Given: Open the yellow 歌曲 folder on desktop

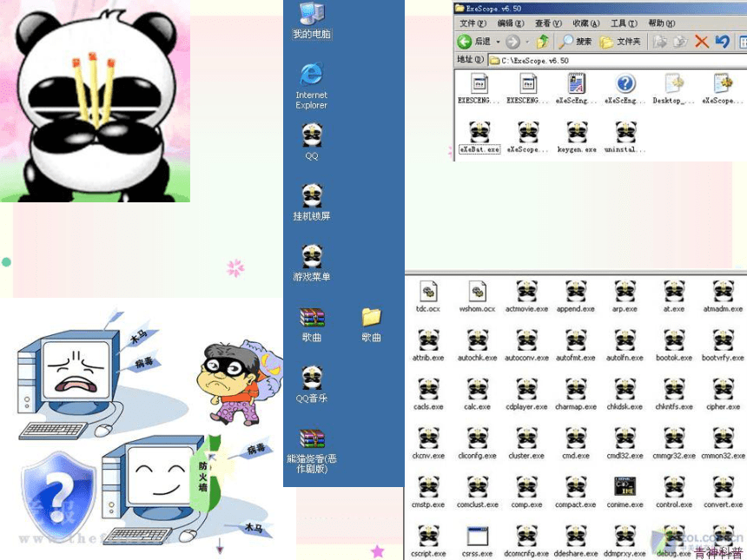Looking at the screenshot, I should click(x=371, y=325).
